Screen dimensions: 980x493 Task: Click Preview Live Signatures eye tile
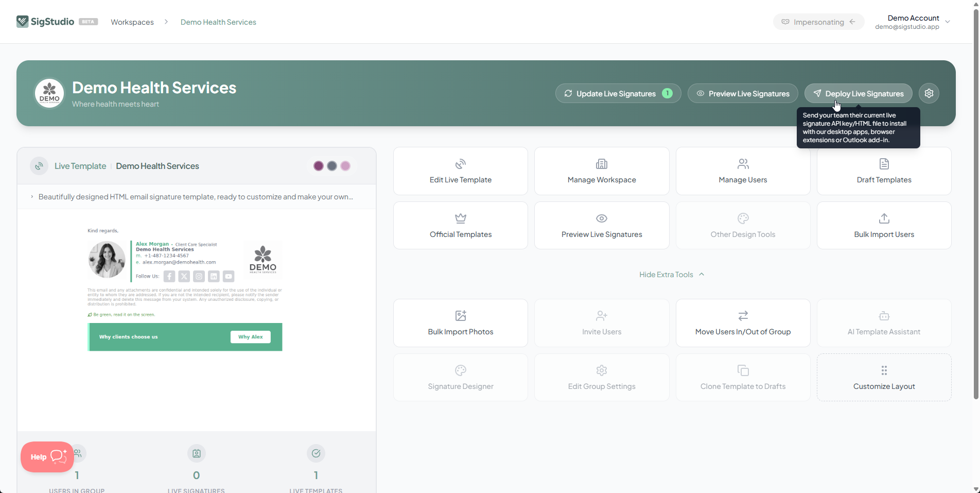pos(602,226)
